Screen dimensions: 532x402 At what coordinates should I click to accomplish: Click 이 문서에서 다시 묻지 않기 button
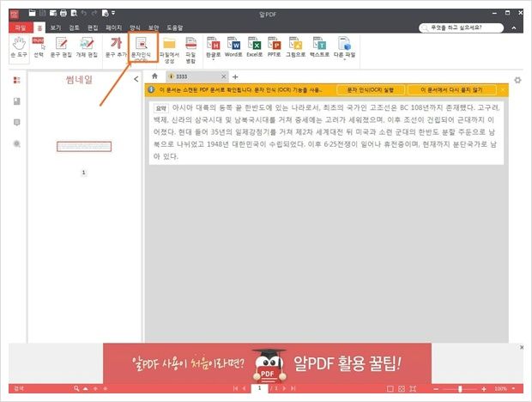[x=451, y=90]
